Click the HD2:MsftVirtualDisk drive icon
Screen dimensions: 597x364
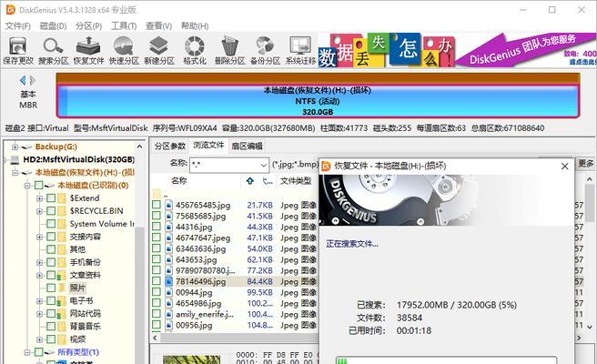[15, 159]
